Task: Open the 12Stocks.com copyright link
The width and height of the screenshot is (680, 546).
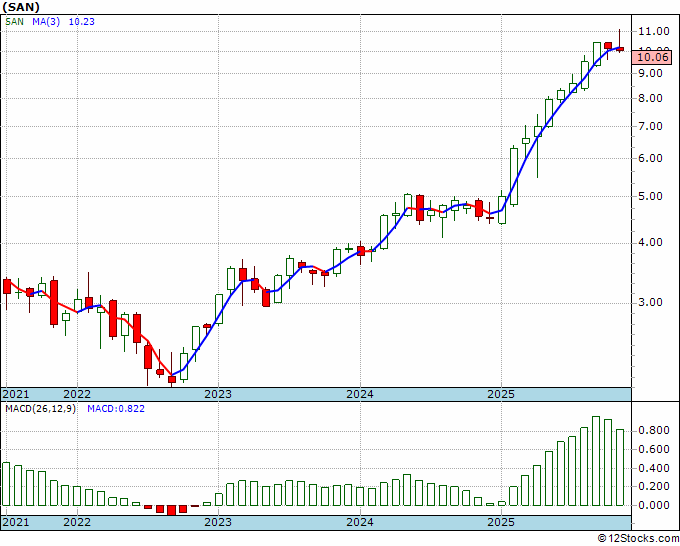Action: click(x=638, y=539)
